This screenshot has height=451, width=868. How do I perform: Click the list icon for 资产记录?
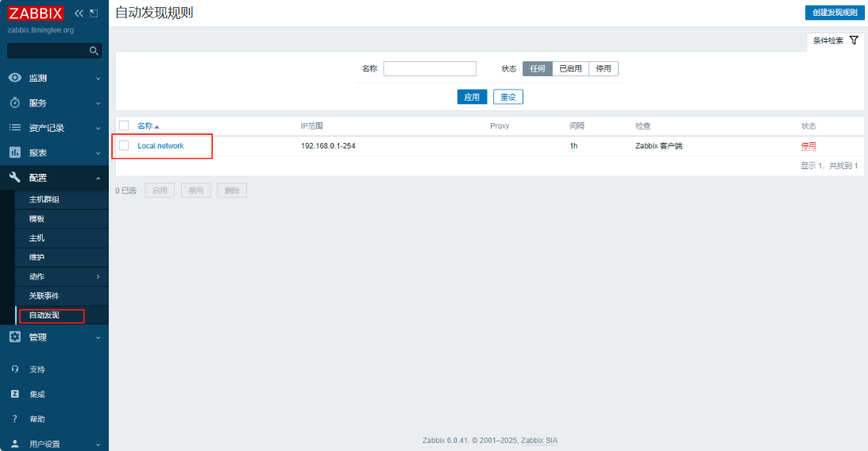15,128
